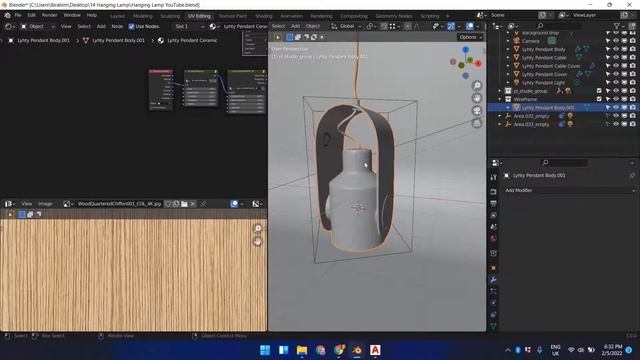Click the Windows Start button
640x360 pixels.
point(265,350)
